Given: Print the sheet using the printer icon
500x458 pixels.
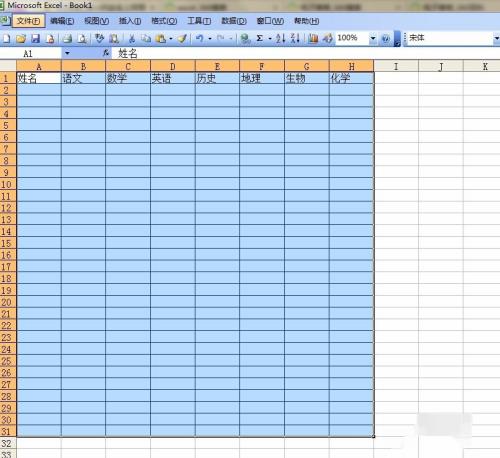Looking at the screenshot, I should [67, 39].
